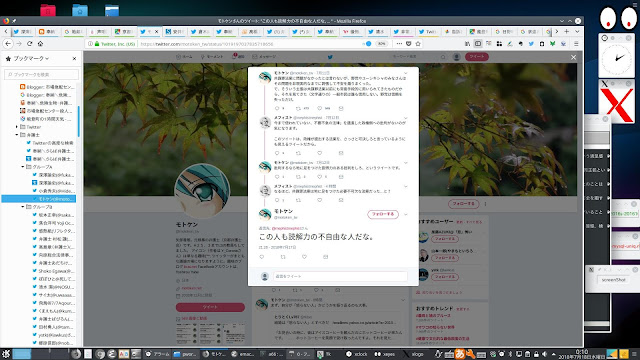This screenshot has height=360, width=640.
Task: Open caret menu beside popup follow button
Action: pos(406,214)
